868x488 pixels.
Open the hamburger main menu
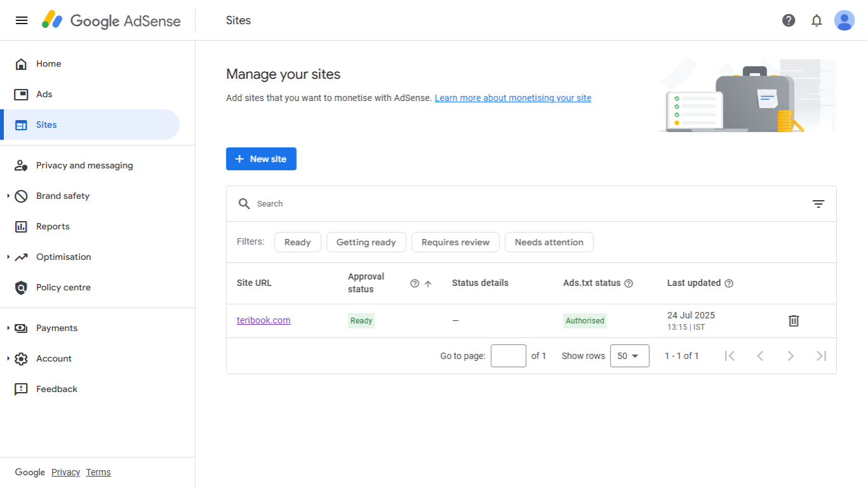[x=22, y=20]
